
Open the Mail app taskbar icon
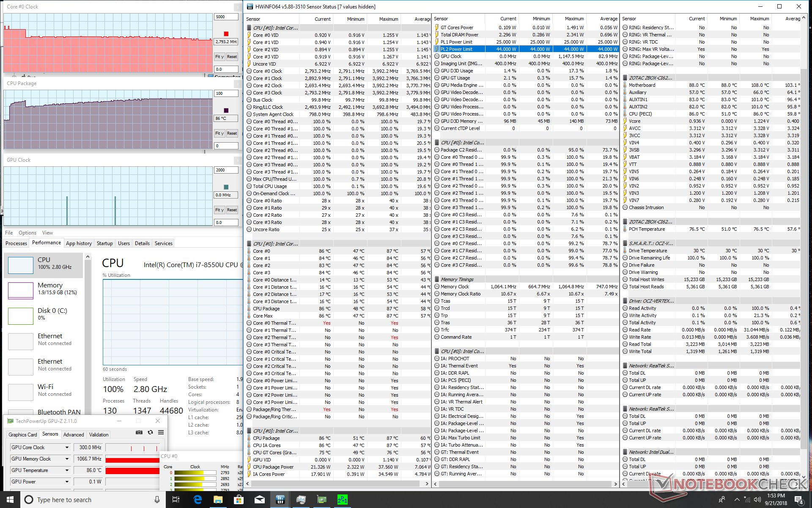[x=259, y=500]
